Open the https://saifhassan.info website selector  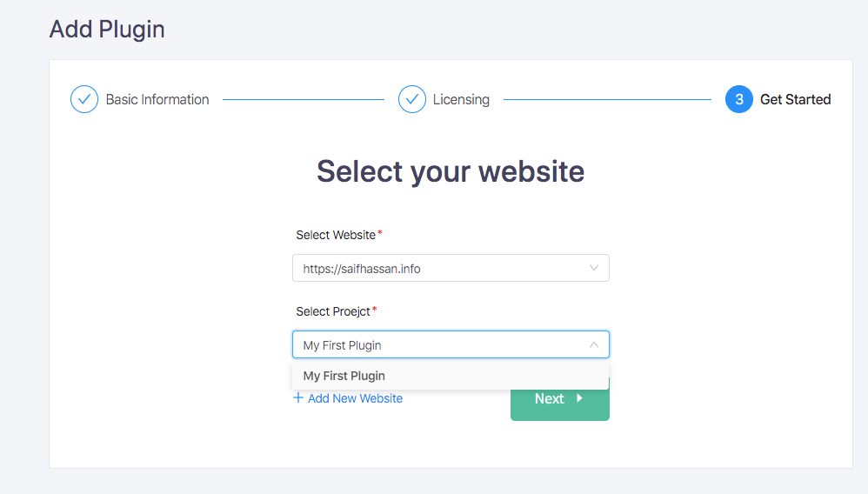[451, 268]
